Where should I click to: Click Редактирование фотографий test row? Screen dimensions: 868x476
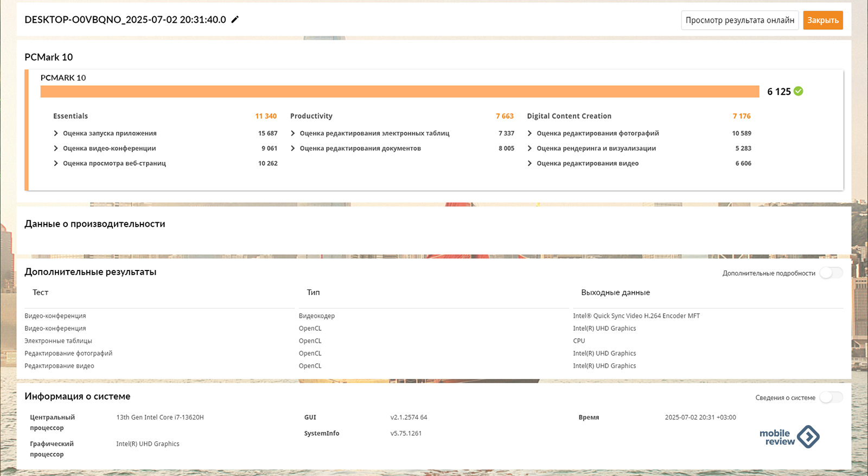pyautogui.click(x=68, y=353)
